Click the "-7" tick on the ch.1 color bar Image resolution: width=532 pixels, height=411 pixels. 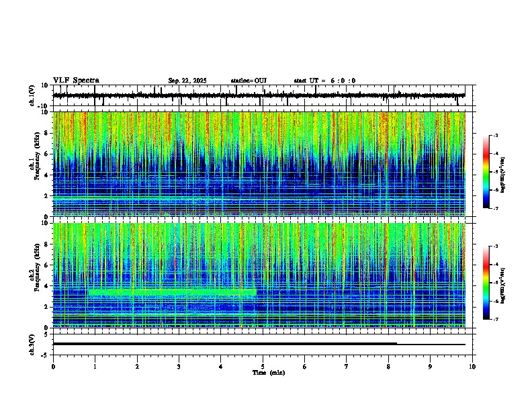tap(495, 208)
